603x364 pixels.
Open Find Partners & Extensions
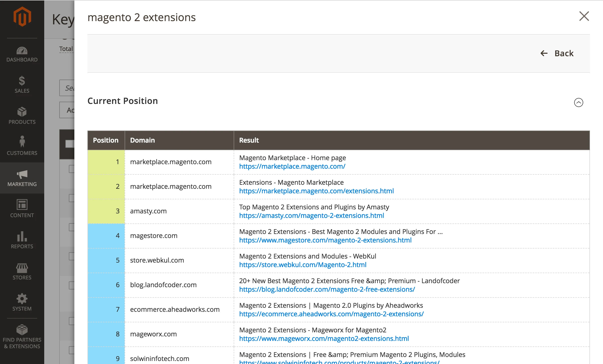pos(22,337)
